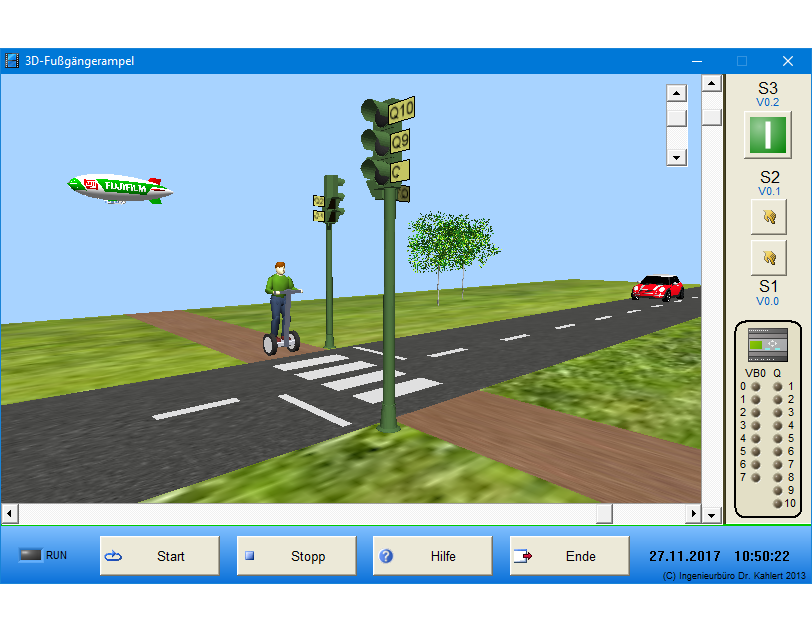Click the horizontal scrollbar thumb
The width and height of the screenshot is (812, 625).
point(604,514)
